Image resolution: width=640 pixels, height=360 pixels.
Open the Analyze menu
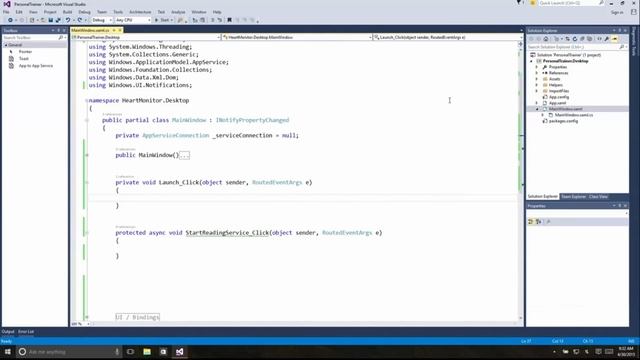178,12
